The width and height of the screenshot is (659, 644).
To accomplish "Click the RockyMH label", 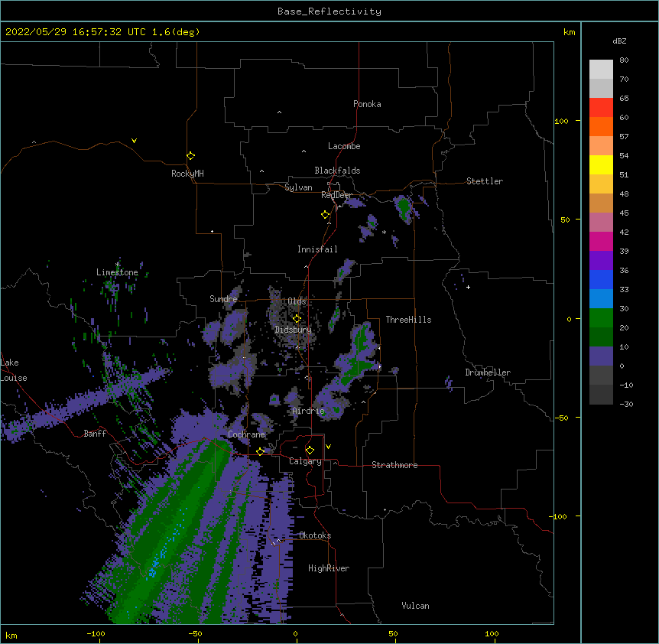I will pos(187,174).
